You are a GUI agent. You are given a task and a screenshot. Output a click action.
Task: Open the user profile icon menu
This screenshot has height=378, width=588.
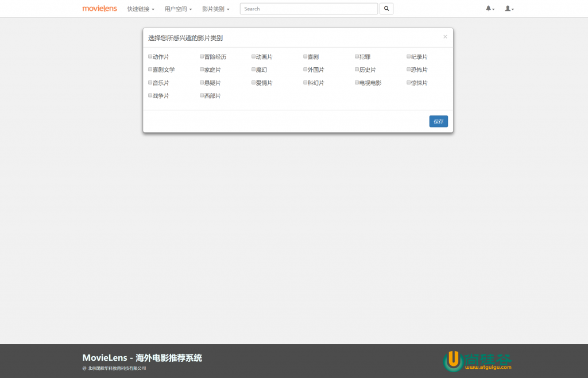(509, 9)
